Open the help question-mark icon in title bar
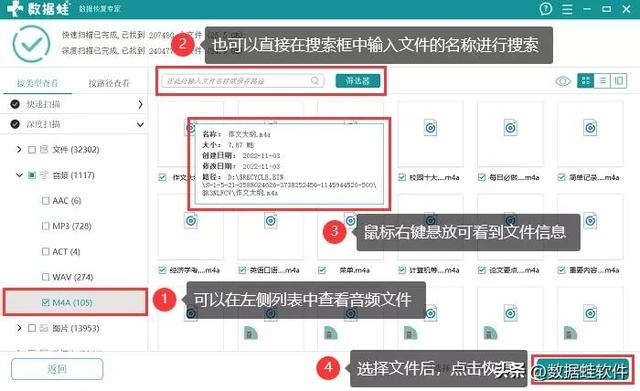 [546, 9]
